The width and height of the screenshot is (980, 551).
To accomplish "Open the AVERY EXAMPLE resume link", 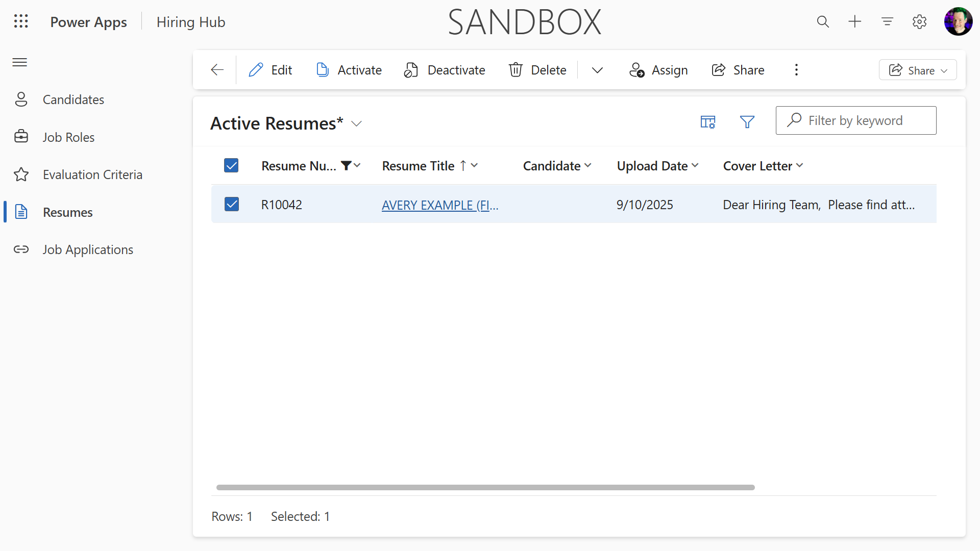I will (x=439, y=205).
